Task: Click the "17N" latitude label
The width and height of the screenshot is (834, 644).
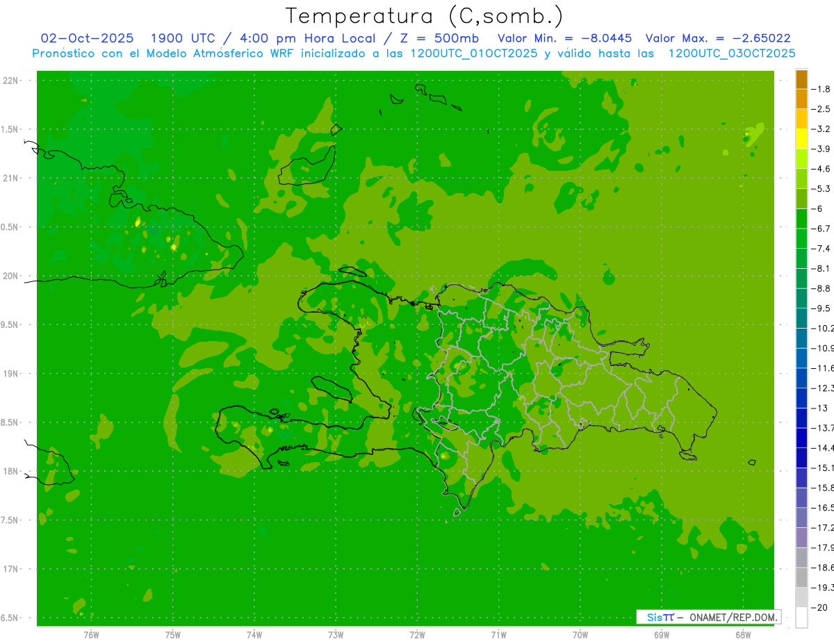Action: [x=10, y=569]
